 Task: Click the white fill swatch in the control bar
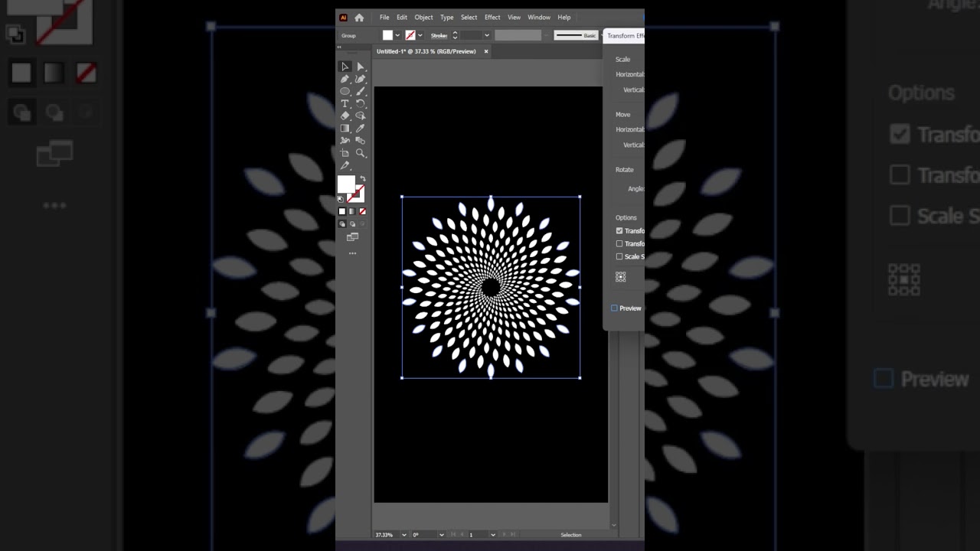387,35
